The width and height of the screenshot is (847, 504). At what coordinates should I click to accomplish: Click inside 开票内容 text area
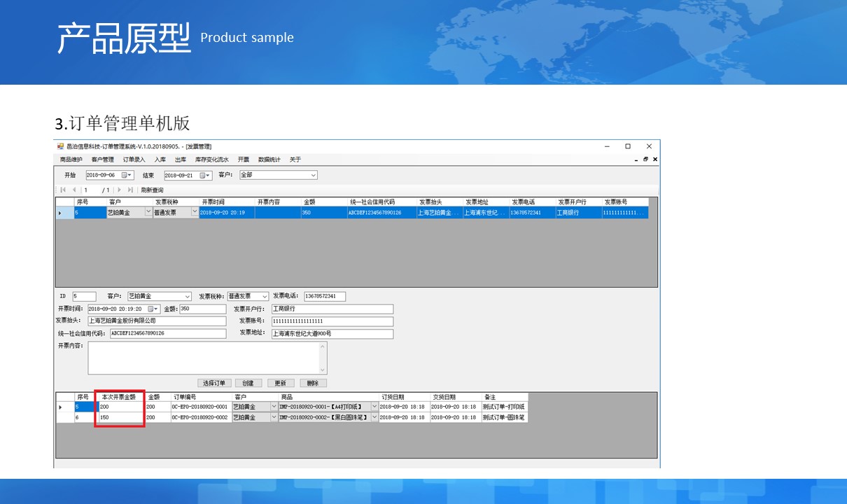click(203, 358)
